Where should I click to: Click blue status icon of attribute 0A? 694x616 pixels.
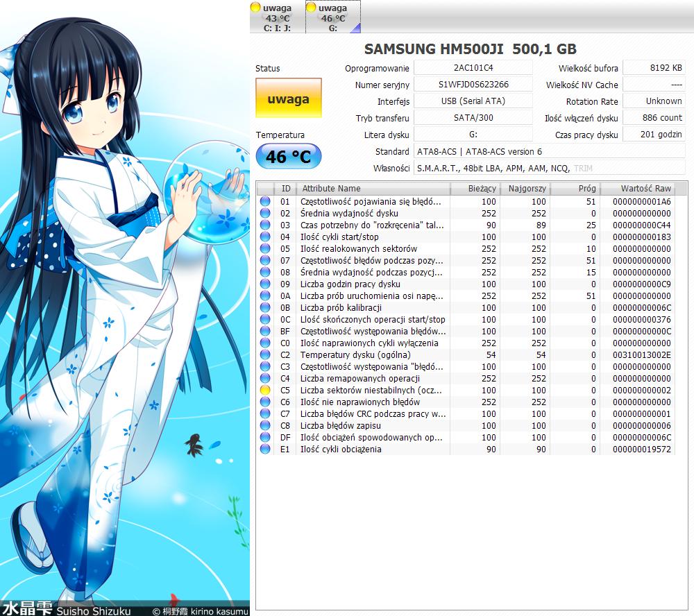tap(265, 296)
